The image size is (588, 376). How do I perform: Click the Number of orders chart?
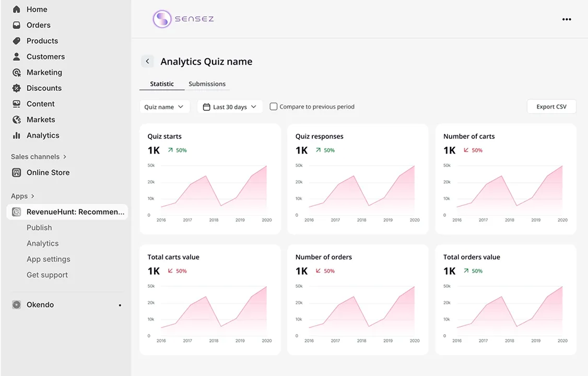[358, 314]
